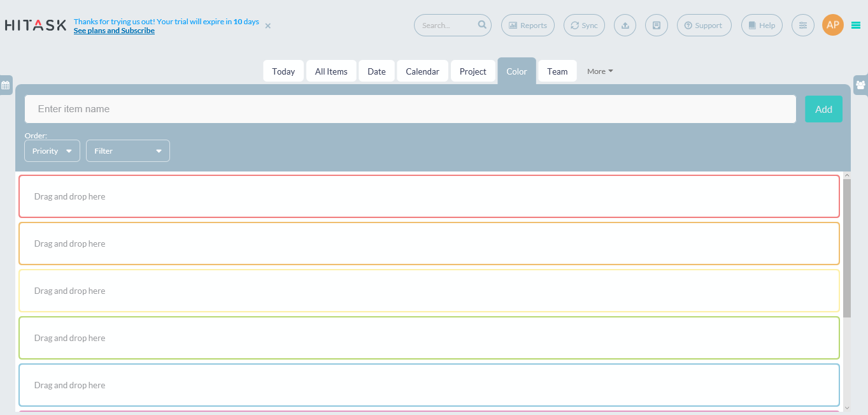Focus the Enter item name field
The width and height of the screenshot is (868, 415).
pyautogui.click(x=410, y=109)
